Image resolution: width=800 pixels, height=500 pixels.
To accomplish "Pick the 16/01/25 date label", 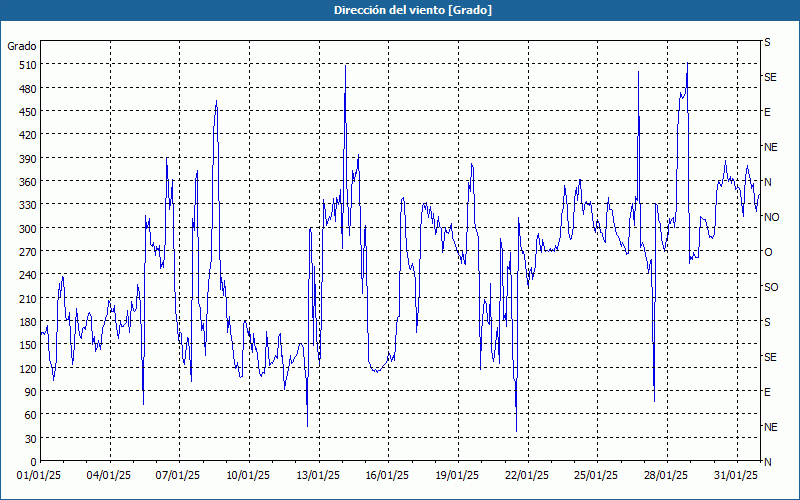I will pyautogui.click(x=387, y=476).
